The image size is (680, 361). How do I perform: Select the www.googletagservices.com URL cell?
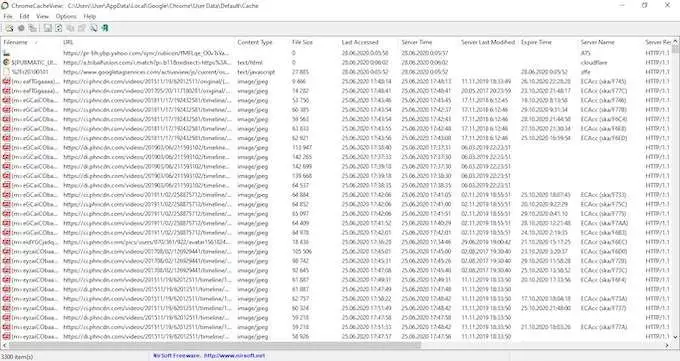tap(146, 72)
